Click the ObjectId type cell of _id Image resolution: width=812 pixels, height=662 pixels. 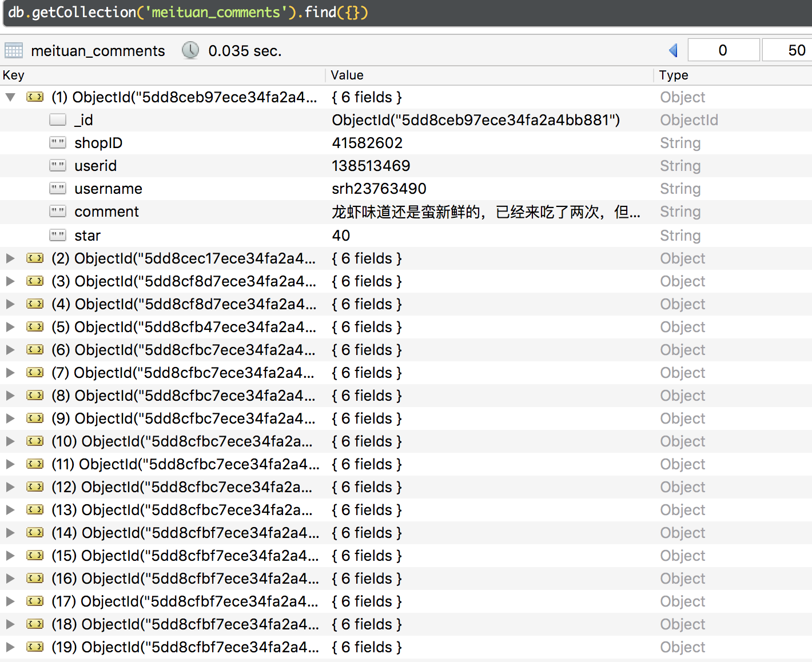coord(689,120)
